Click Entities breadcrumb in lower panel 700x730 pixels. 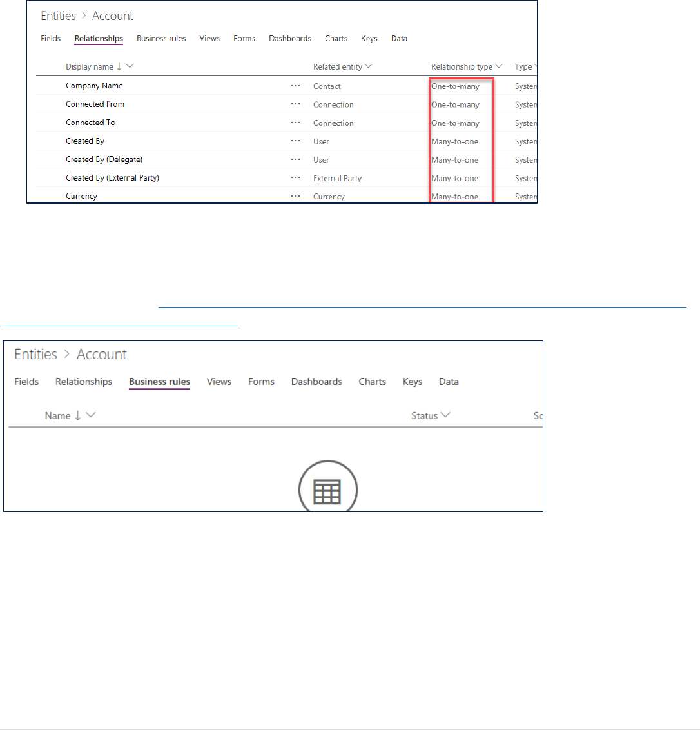(x=35, y=354)
